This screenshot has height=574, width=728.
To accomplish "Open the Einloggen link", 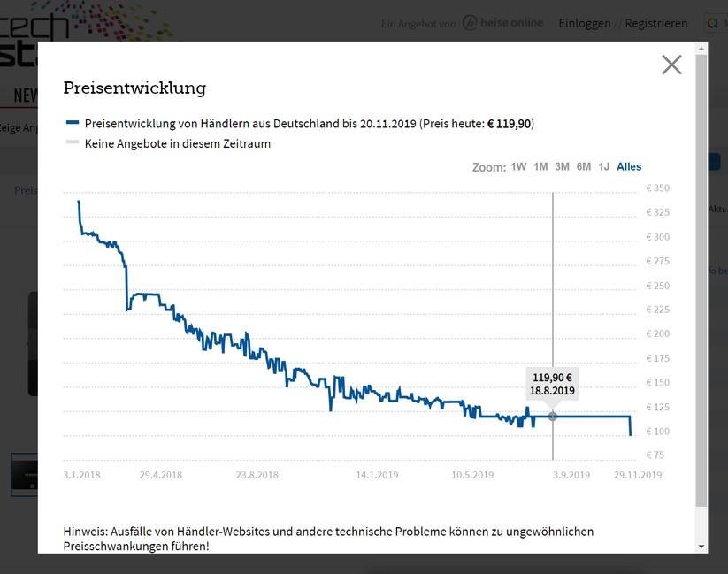I will pyautogui.click(x=585, y=24).
